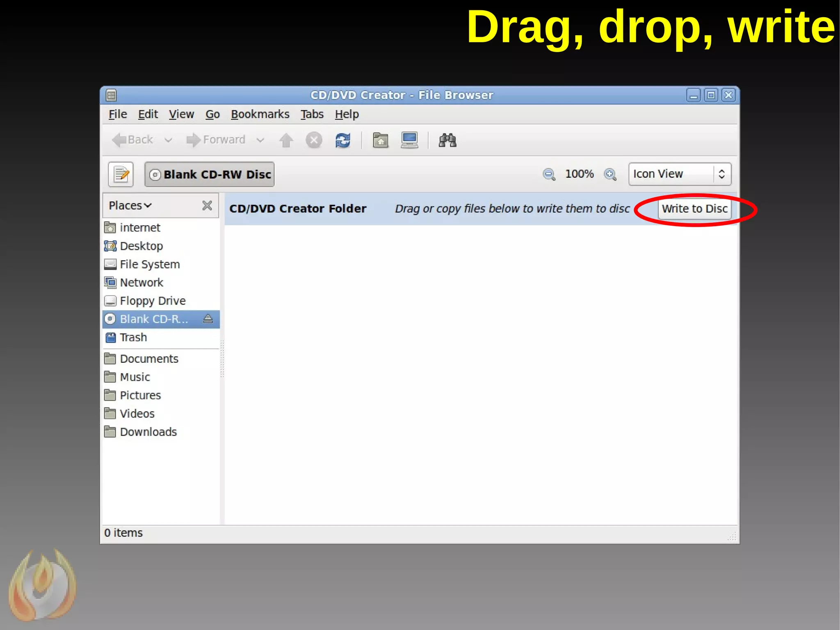Expand the Places sidebar selector dropdown
Image resolution: width=840 pixels, height=630 pixels.
pyautogui.click(x=130, y=205)
